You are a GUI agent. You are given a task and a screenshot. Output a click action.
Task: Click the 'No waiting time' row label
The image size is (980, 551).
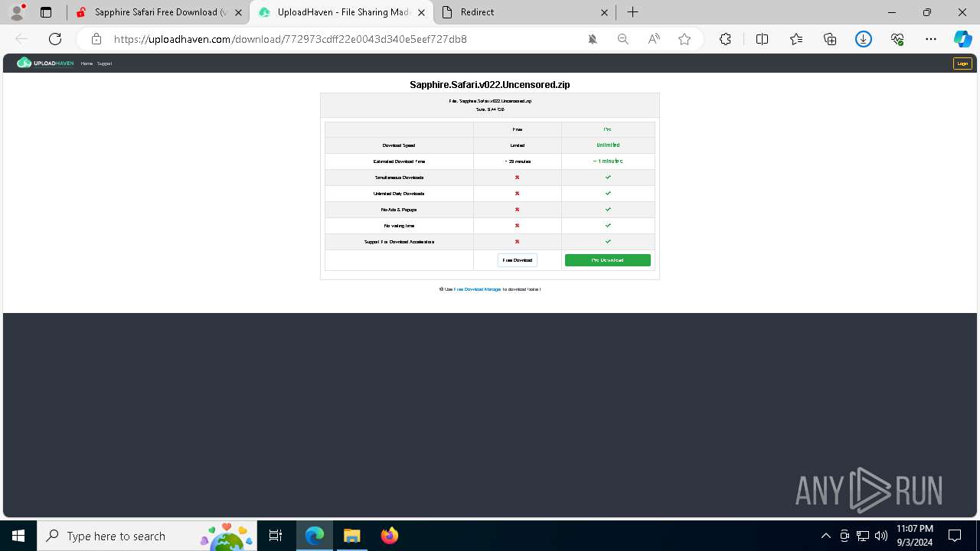click(x=399, y=226)
